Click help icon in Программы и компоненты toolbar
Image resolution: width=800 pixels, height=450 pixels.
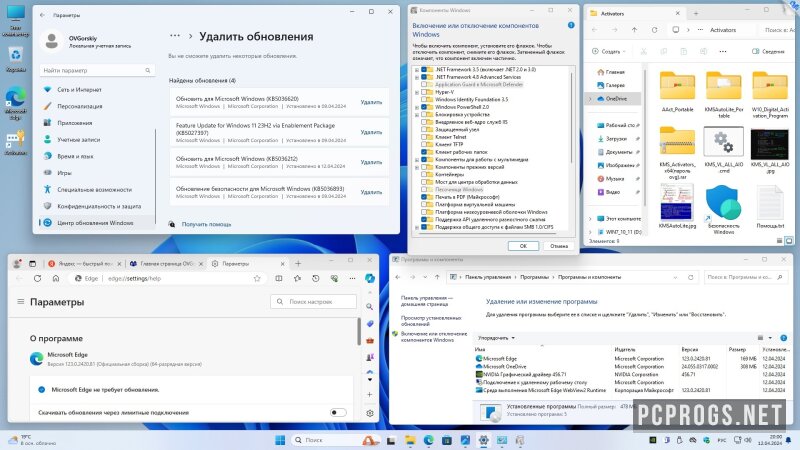pyautogui.click(x=784, y=338)
